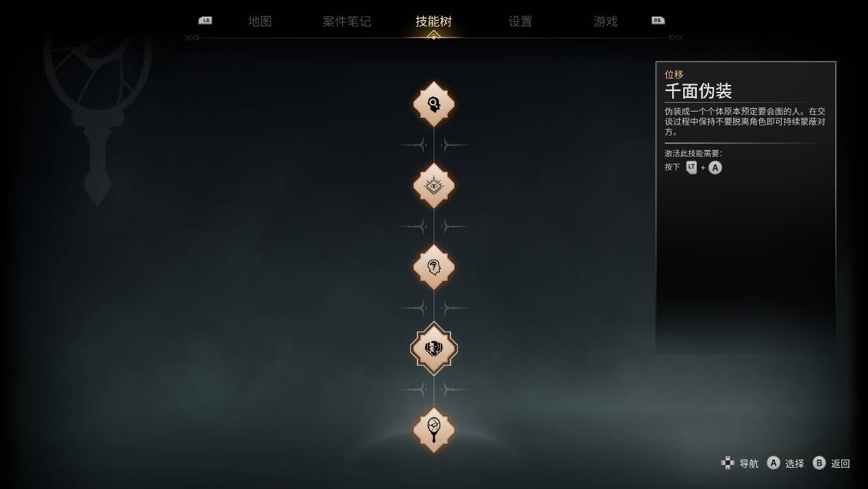
Task: Click the LT trigger icon in skill panel
Action: pyautogui.click(x=691, y=167)
